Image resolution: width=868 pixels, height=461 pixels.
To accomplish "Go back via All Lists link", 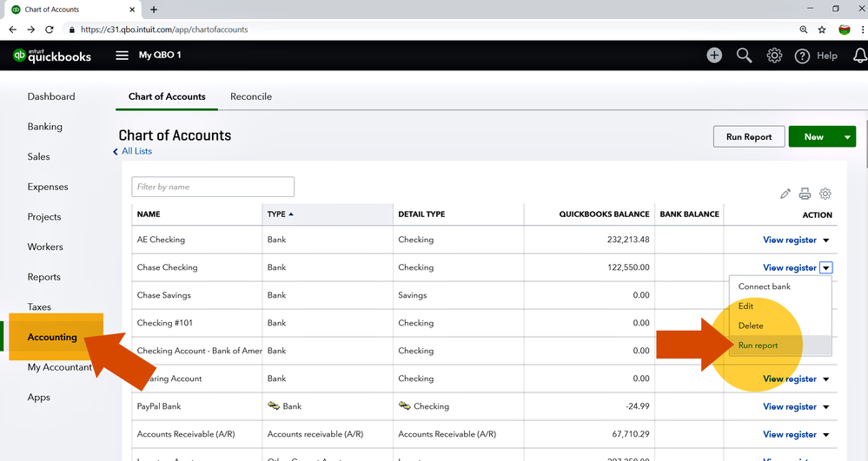I will tap(136, 151).
